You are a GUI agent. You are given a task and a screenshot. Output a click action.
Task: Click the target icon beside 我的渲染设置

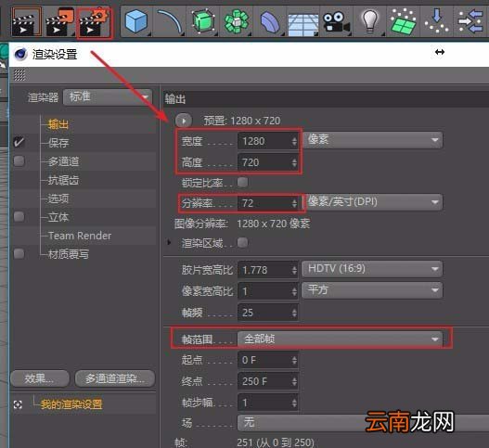tap(18, 404)
